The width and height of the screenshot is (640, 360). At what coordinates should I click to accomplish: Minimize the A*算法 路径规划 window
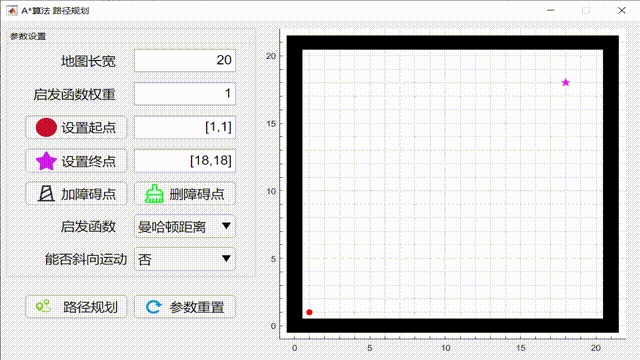tap(551, 11)
